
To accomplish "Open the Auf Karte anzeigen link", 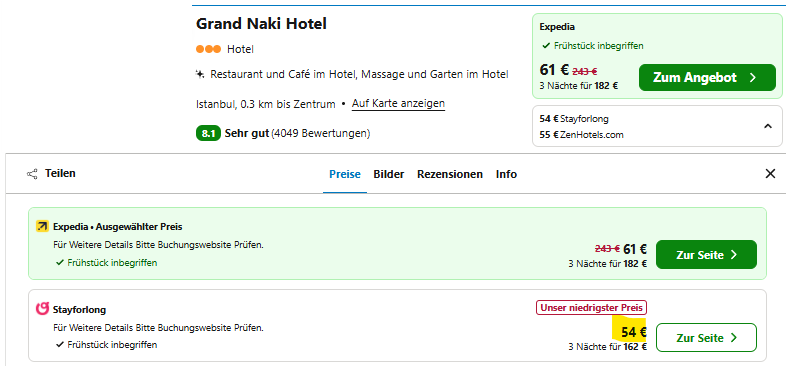I will [399, 104].
